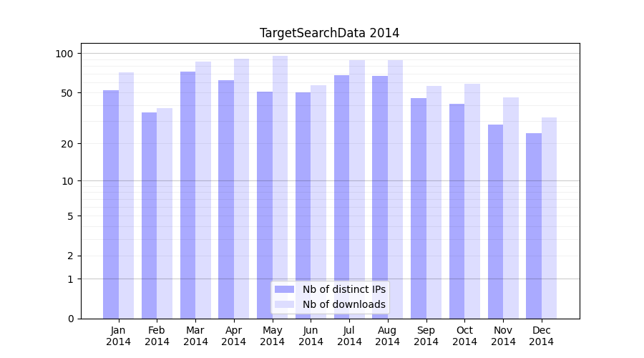Click the 100 tick on the y-axis
This screenshot has width=644, height=358.
[64, 54]
